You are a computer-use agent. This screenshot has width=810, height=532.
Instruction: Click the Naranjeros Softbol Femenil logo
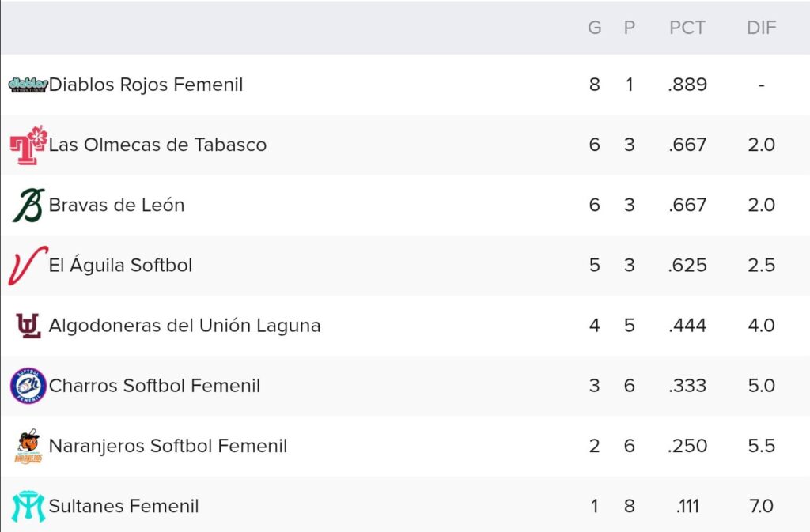tap(28, 446)
